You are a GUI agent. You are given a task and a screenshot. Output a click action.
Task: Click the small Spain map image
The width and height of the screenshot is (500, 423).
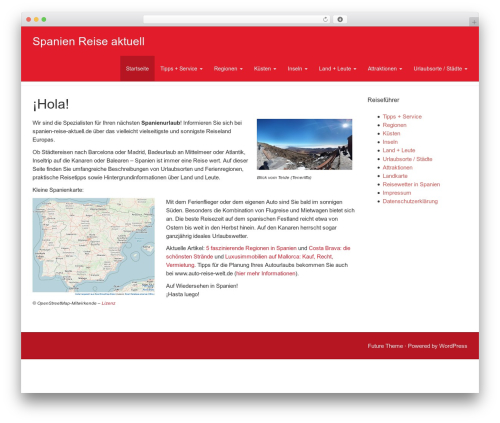[94, 246]
